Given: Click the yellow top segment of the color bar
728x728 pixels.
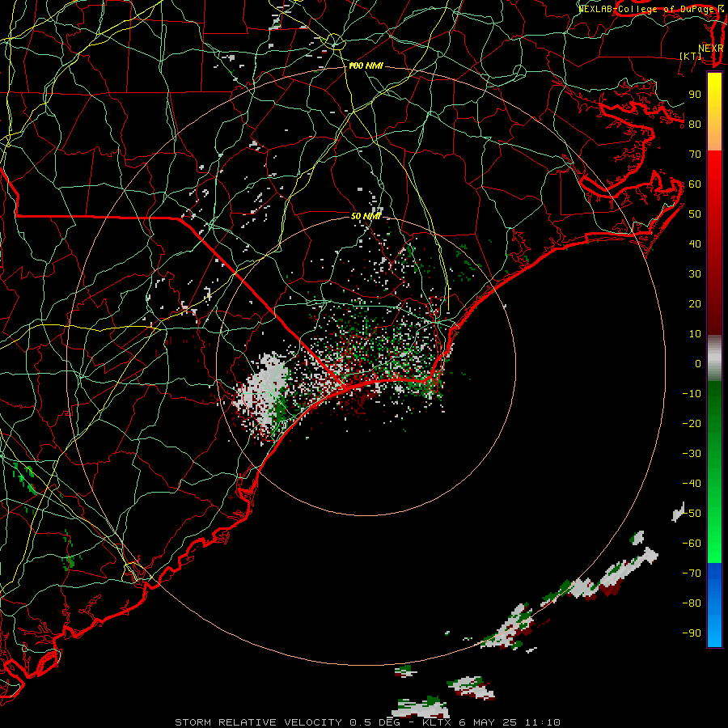Looking at the screenshot, I should click(714, 112).
